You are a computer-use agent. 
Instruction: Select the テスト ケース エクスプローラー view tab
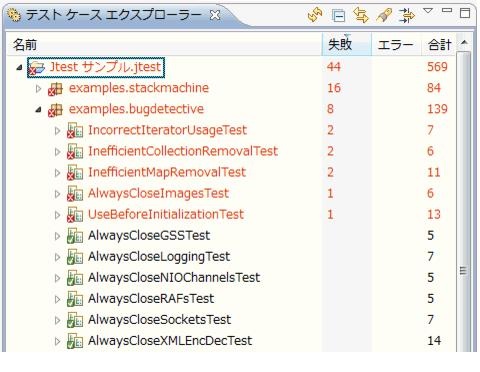coord(113,15)
